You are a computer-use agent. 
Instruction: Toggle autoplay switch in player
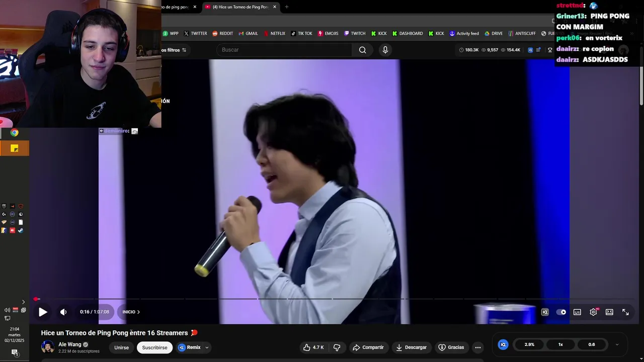coord(561,312)
